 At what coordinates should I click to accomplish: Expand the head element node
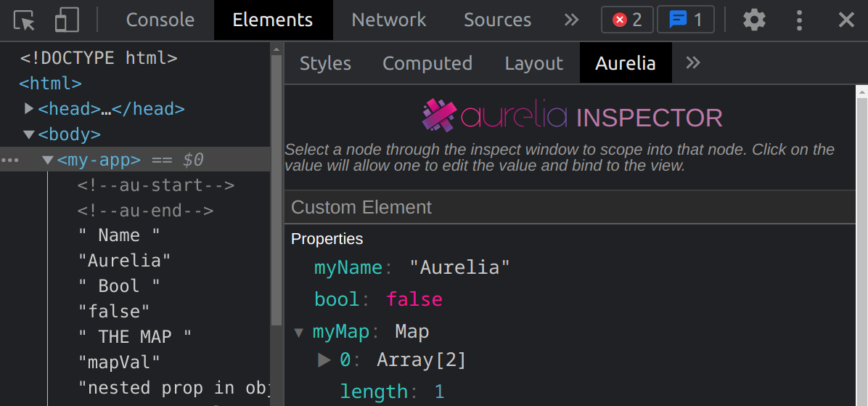point(29,108)
